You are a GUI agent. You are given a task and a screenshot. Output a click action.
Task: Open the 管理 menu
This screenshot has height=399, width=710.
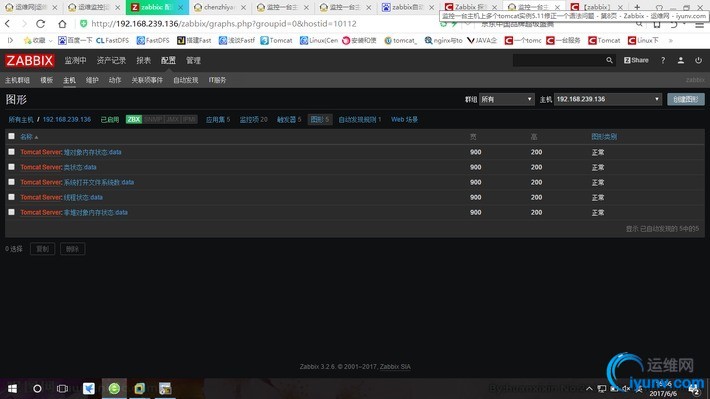coord(193,60)
